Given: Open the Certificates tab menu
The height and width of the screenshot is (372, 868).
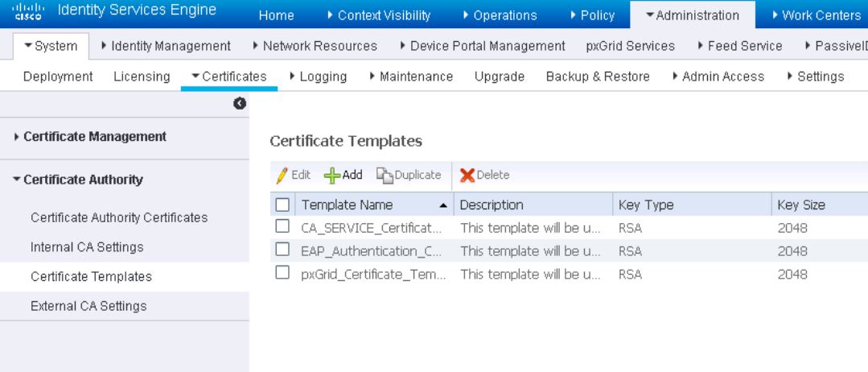Looking at the screenshot, I should tap(229, 76).
